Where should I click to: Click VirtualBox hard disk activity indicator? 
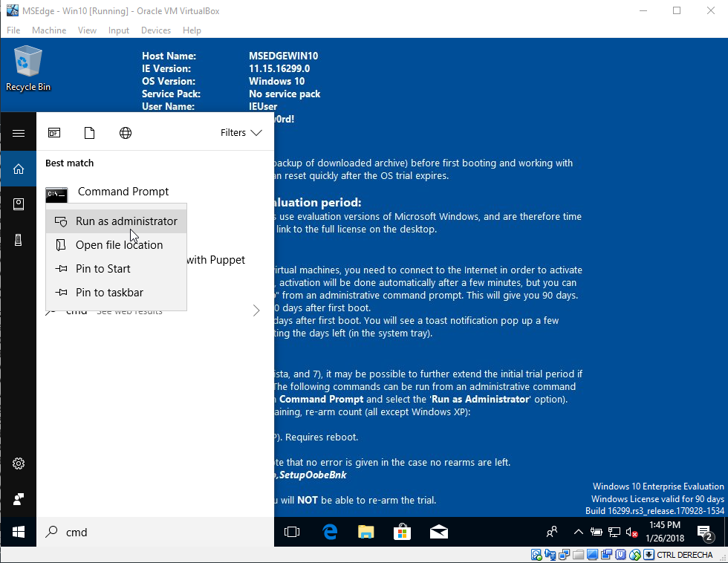tap(536, 555)
